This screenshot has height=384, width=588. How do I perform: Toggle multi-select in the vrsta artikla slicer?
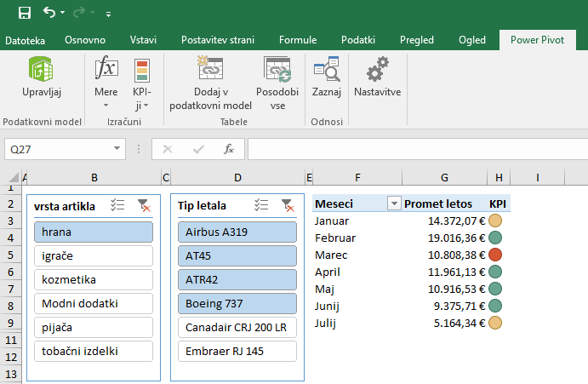117,205
